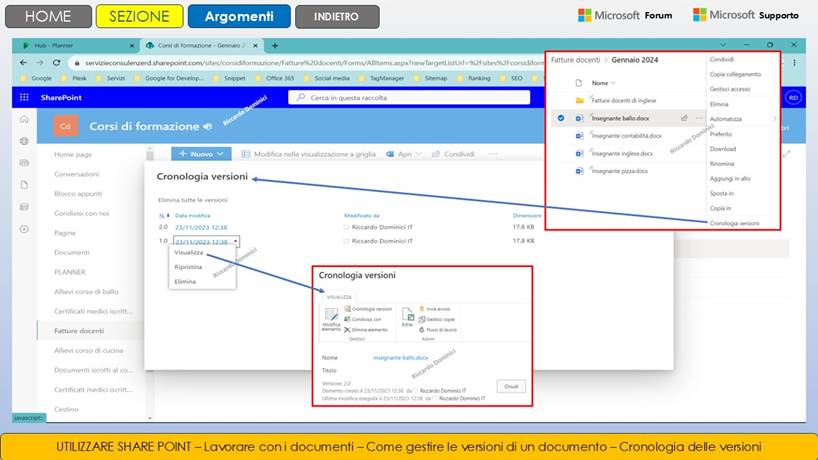Screen dimensions: 818x460
Task: Open the Insegnante ballo.docx name link in dialog
Action: tap(401, 358)
